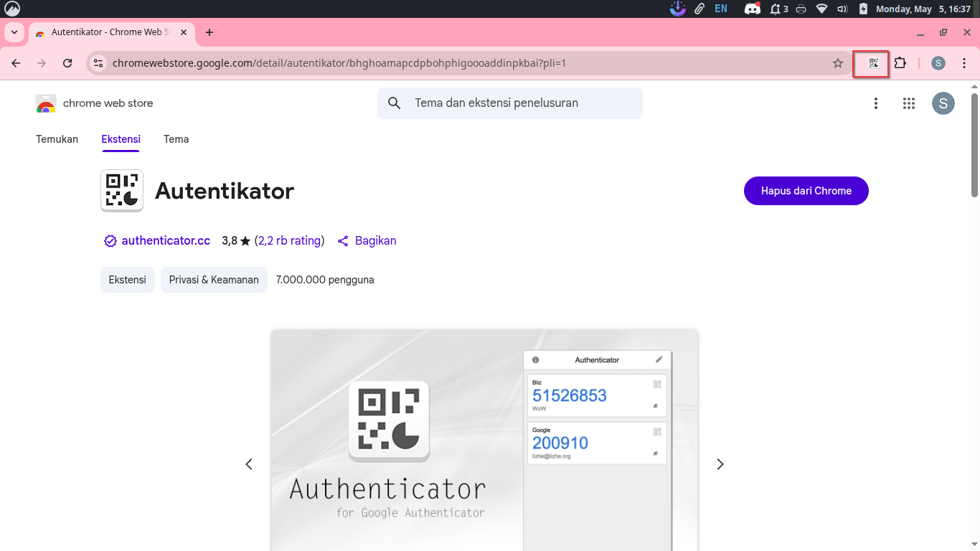Focus the Tema dan ekstensi penelusuran search field

510,103
